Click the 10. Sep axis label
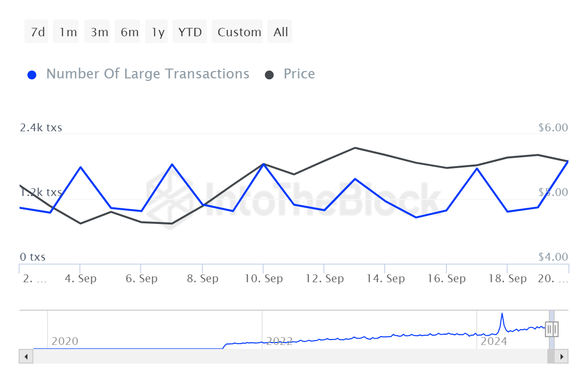Viewport: 588px width, 392px height. [x=263, y=278]
